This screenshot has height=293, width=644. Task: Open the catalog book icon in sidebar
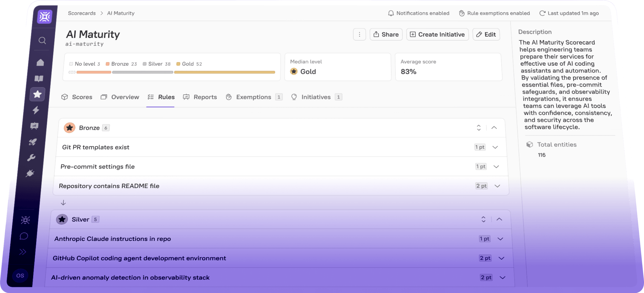[x=39, y=79]
